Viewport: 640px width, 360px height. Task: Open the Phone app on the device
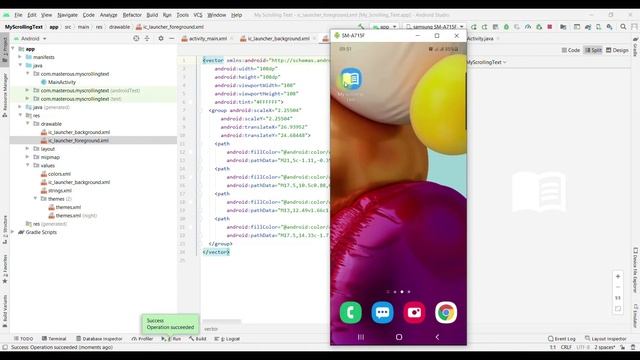coord(351,313)
